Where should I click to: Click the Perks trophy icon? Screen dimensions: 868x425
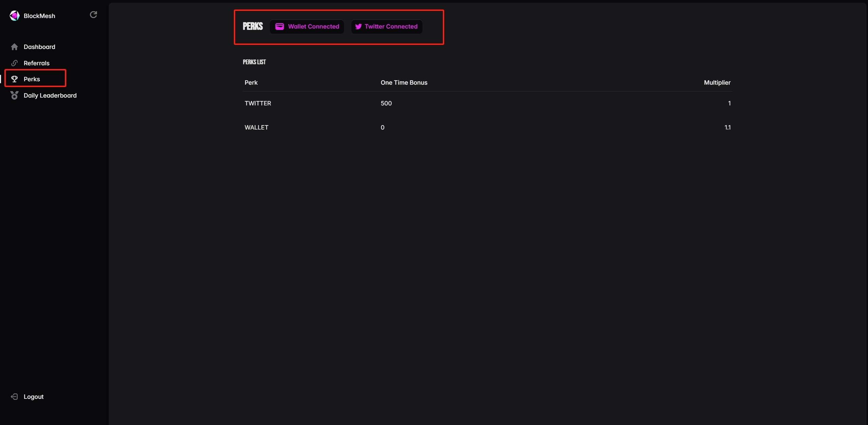(x=14, y=79)
